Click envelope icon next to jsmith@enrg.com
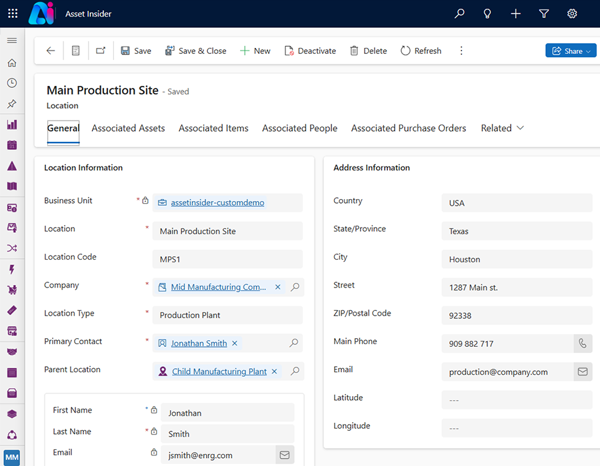600x466 pixels. (285, 455)
